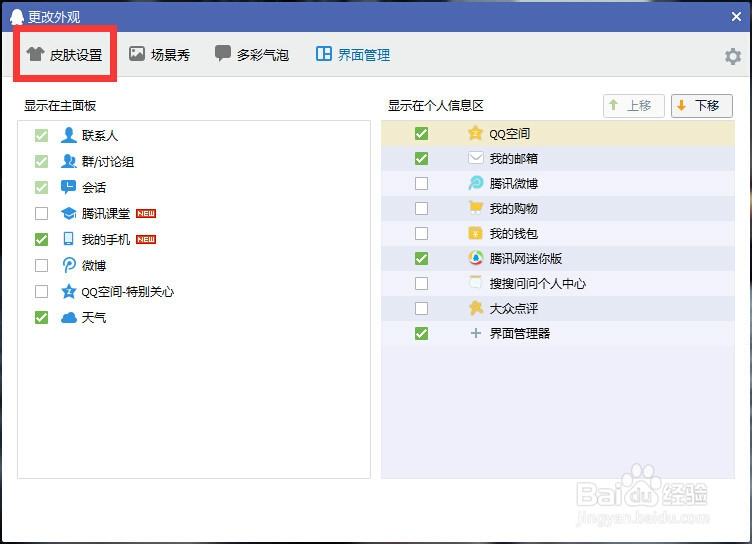Viewport: 752px width, 544px height.
Task: Select the 我的购物 row label
Action: coord(514,208)
